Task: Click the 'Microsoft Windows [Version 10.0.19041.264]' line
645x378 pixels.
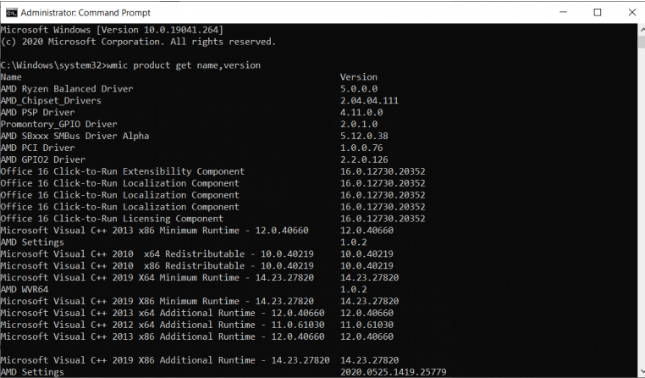Action: tap(112, 30)
